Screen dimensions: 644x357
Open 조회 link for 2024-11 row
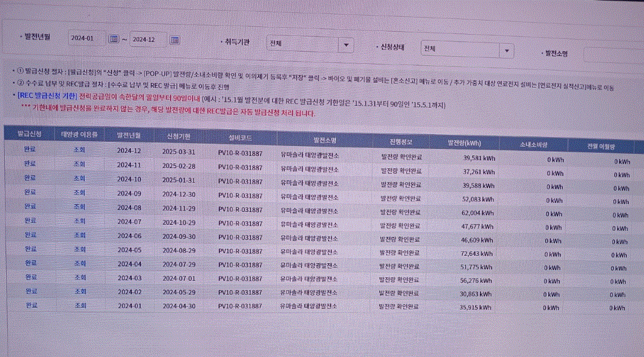[x=79, y=164]
